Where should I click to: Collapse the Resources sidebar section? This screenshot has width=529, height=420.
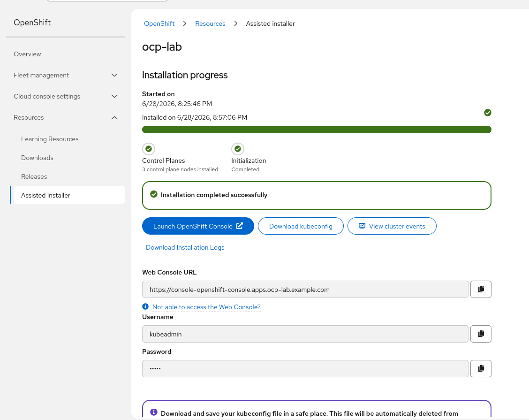coord(66,118)
